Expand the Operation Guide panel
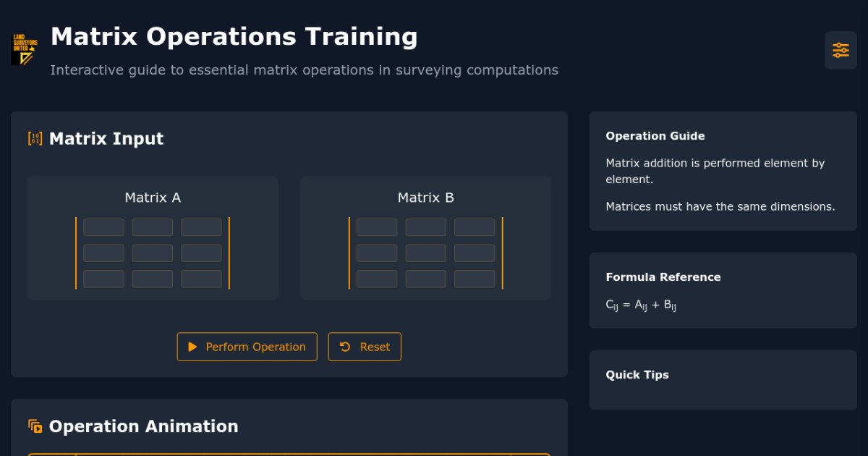The image size is (868, 456). (x=655, y=136)
